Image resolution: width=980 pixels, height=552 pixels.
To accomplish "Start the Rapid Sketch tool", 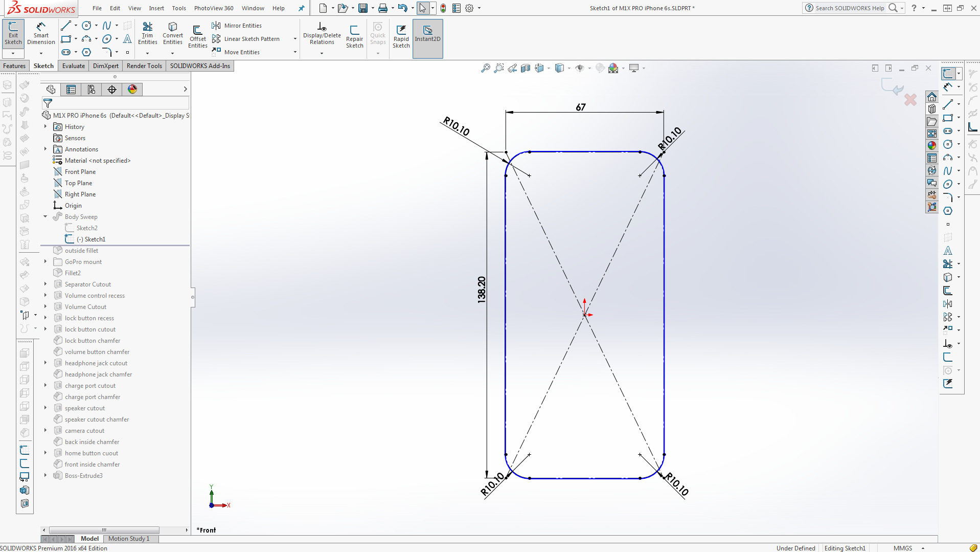I will click(x=401, y=36).
